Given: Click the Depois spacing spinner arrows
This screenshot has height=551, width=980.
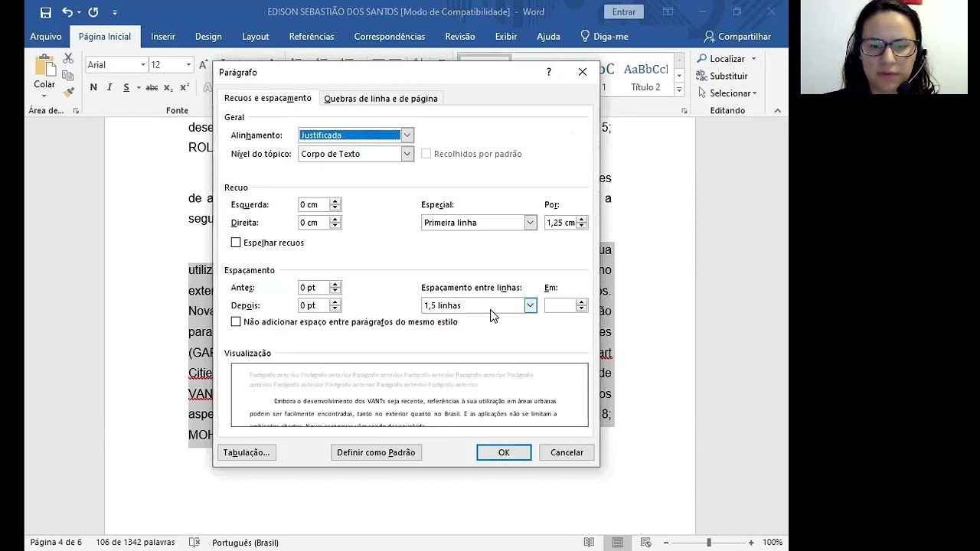Looking at the screenshot, I should (335, 305).
